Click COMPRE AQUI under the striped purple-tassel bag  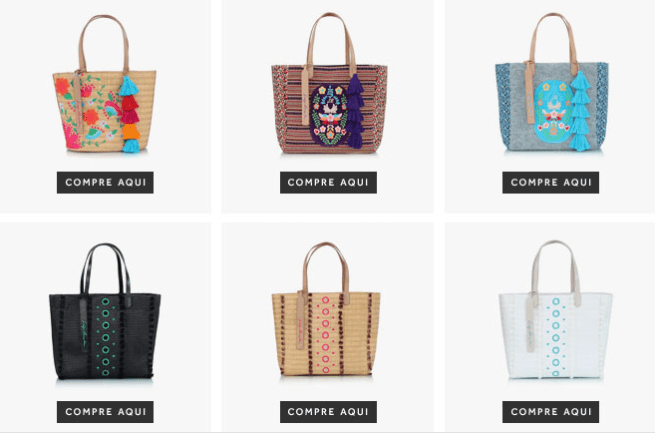tap(328, 182)
